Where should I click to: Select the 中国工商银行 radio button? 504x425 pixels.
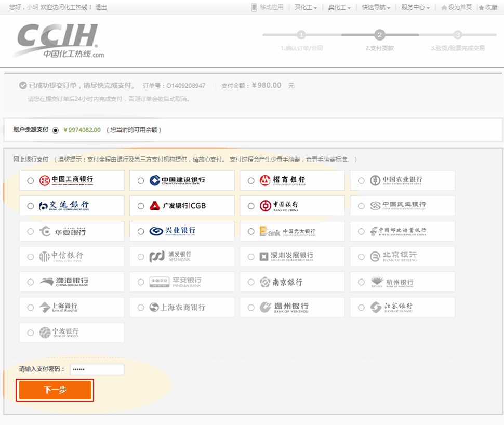tap(31, 181)
